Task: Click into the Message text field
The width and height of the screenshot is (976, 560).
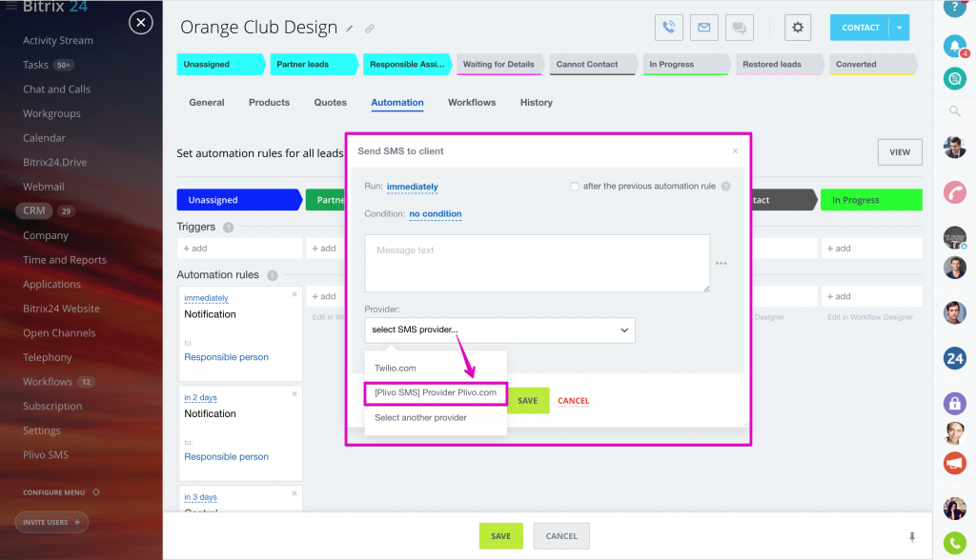Action: 537,263
